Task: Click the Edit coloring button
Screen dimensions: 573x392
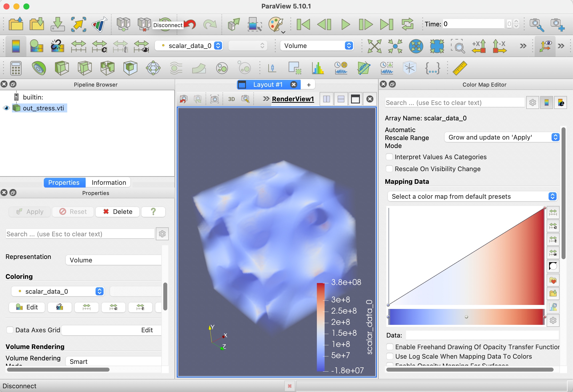Action: [x=27, y=307]
